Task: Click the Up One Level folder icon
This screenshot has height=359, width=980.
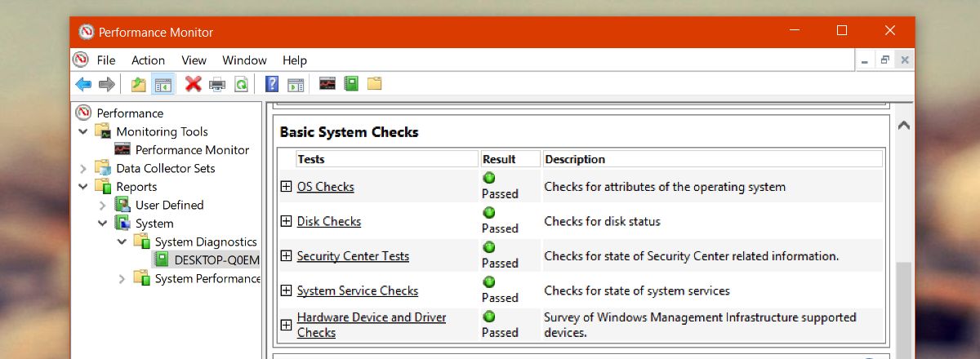Action: pyautogui.click(x=139, y=84)
